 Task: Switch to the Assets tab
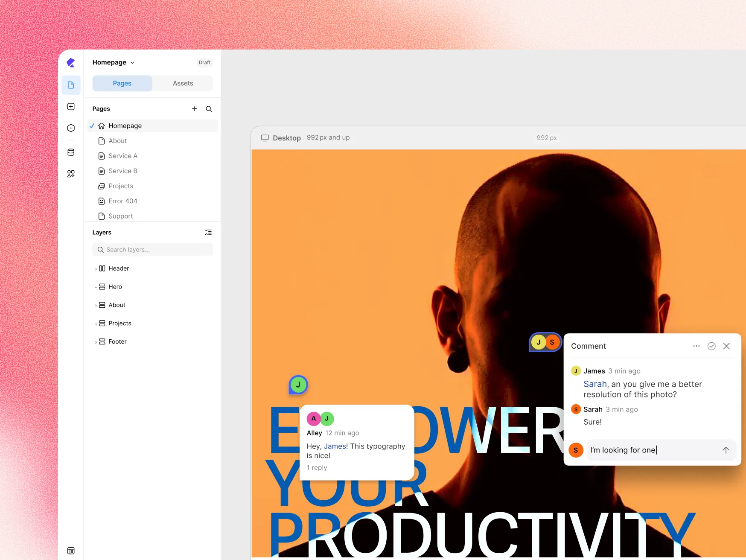(183, 83)
